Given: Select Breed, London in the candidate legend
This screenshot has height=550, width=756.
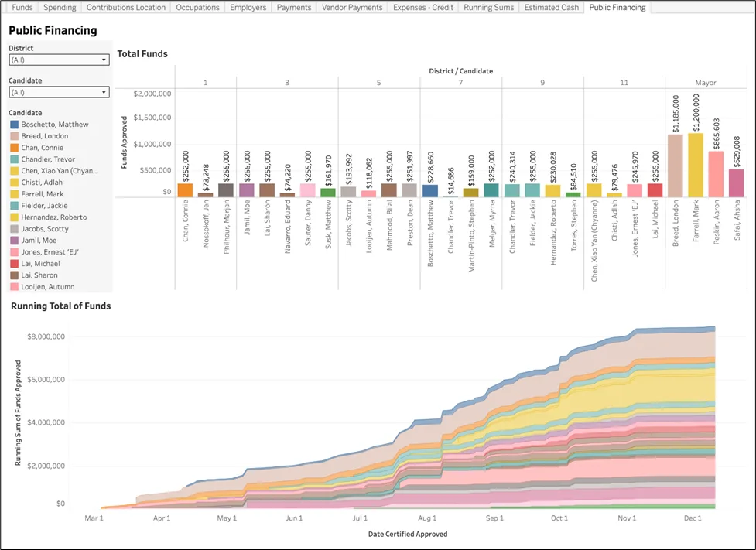Looking at the screenshot, I should 45,136.
